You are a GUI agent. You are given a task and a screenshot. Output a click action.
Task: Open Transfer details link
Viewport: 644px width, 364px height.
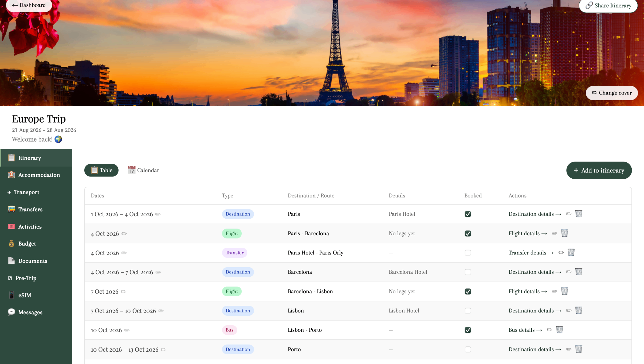531,253
